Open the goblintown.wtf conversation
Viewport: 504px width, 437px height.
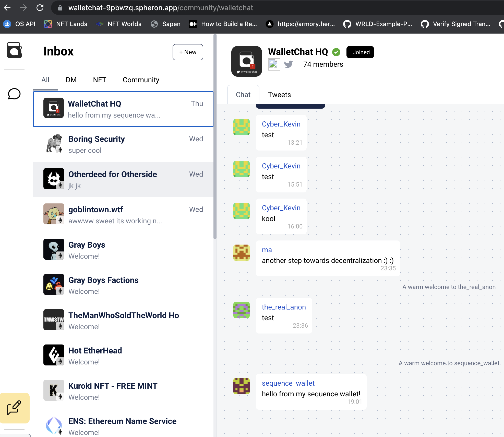click(123, 215)
